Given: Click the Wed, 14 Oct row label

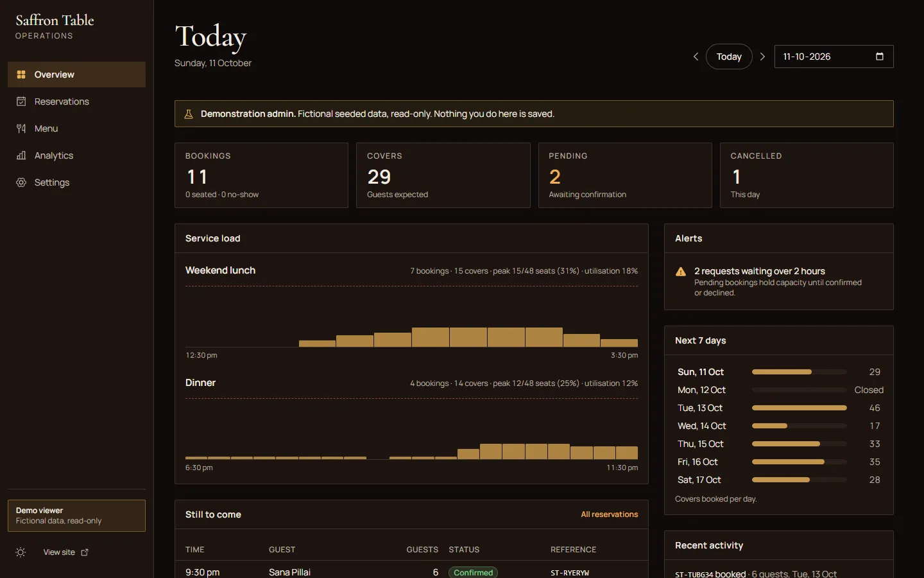Looking at the screenshot, I should [x=702, y=426].
